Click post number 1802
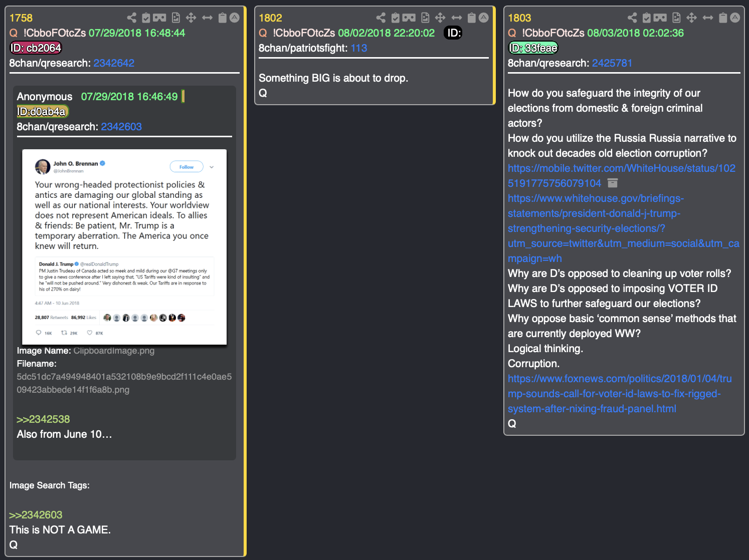Viewport: 749px width, 560px height. (x=270, y=18)
